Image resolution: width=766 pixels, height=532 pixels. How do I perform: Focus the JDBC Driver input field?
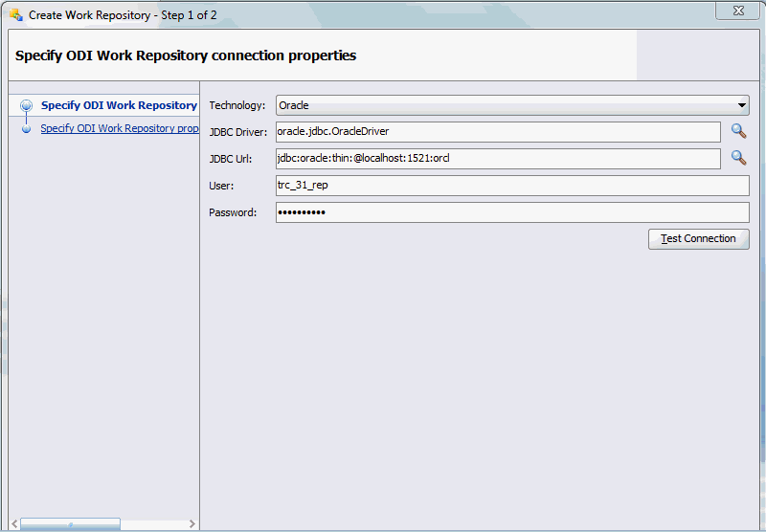pyautogui.click(x=498, y=132)
